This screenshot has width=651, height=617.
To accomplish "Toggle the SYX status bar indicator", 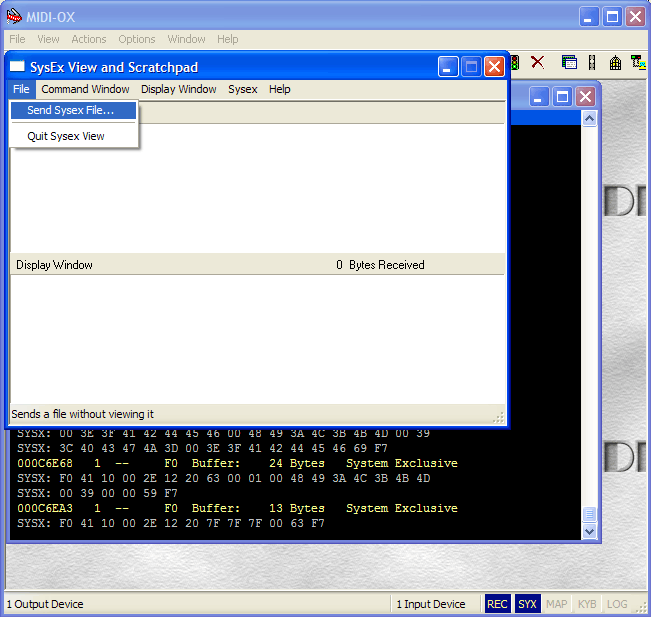I will pos(527,604).
